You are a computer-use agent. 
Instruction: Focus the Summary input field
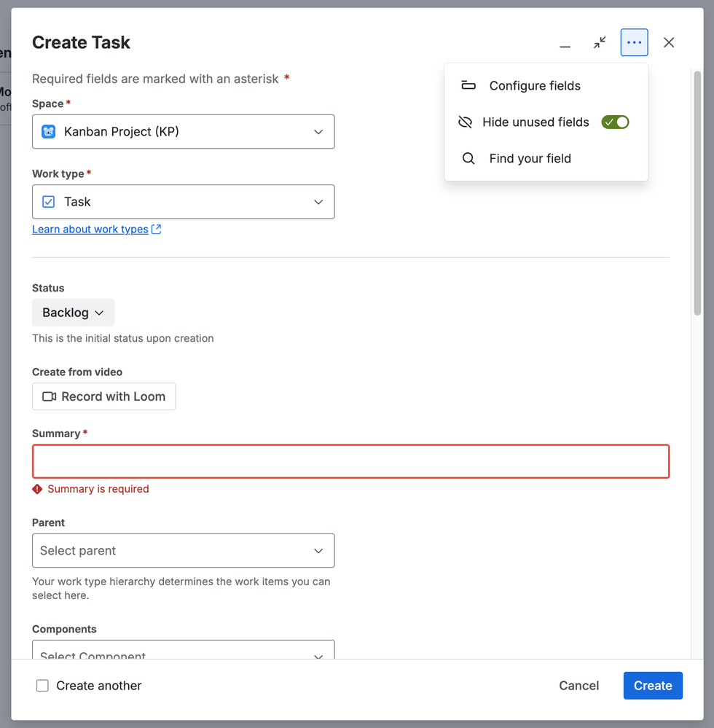[x=351, y=461]
